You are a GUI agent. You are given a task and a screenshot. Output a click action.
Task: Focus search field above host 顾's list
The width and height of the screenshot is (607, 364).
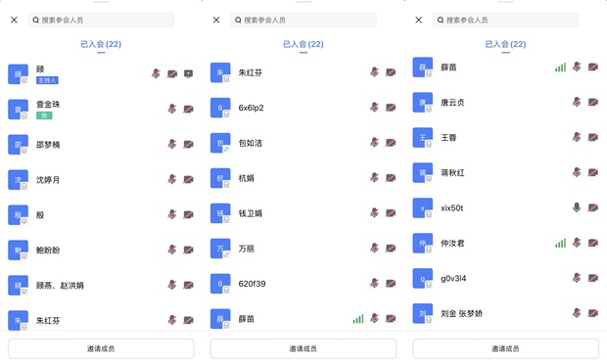(101, 21)
